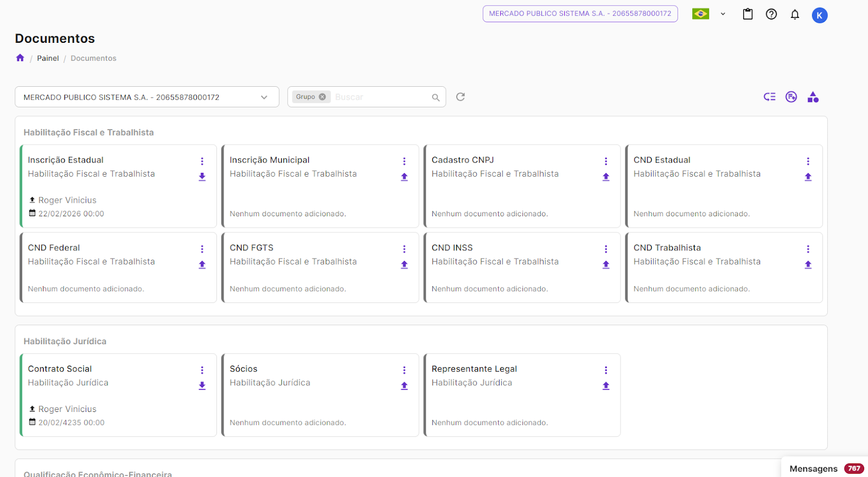Open the help question mark icon
This screenshot has height=477, width=868.
[771, 15]
